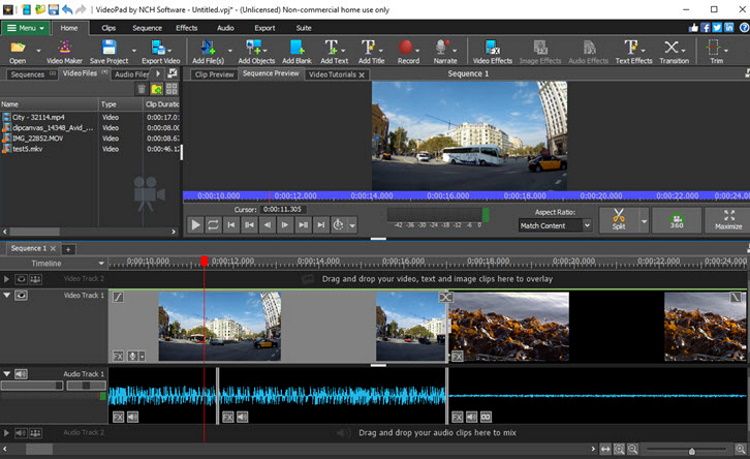Click the Narrate microphone icon

click(444, 52)
